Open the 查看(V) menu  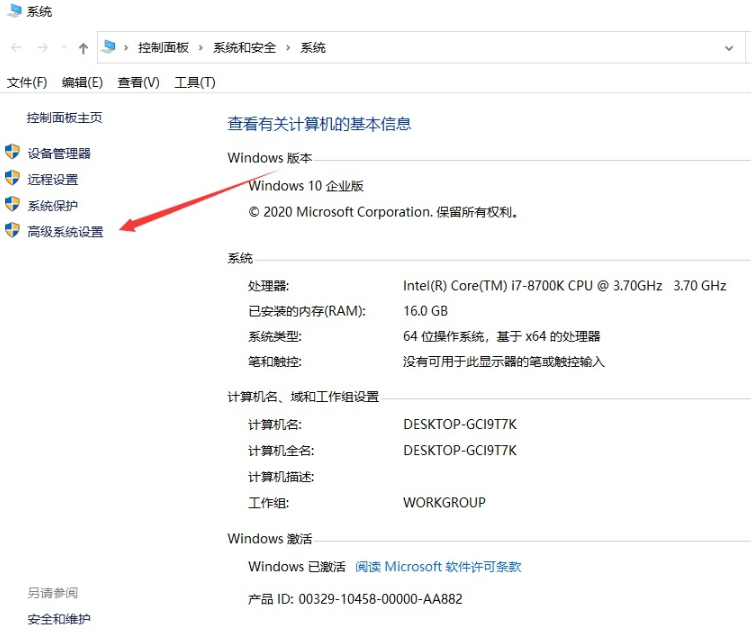[x=138, y=82]
